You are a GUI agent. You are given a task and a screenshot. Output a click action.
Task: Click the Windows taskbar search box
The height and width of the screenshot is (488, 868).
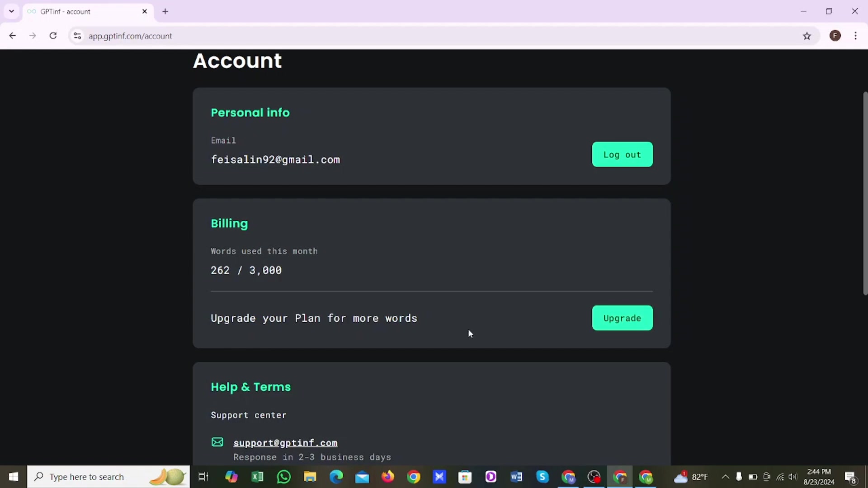click(x=108, y=477)
